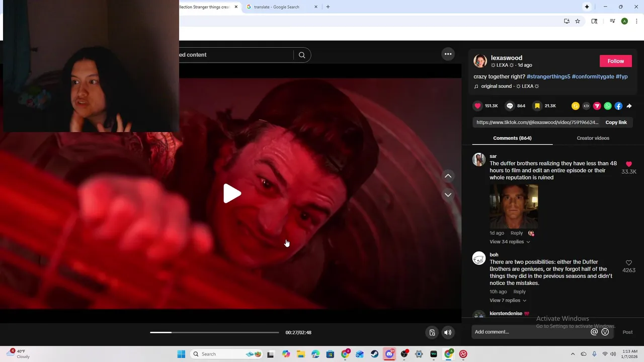Share the video to Facebook
This screenshot has width=644, height=362.
click(618, 106)
